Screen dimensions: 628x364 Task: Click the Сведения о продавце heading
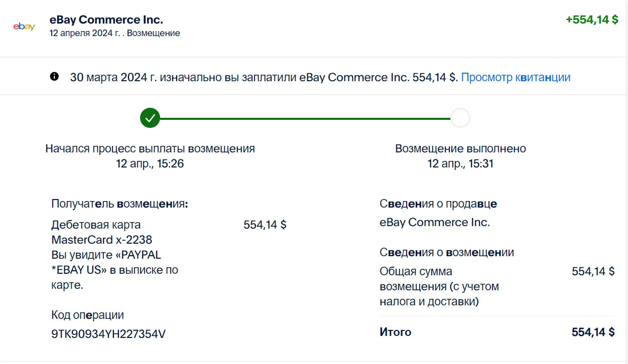[438, 204]
